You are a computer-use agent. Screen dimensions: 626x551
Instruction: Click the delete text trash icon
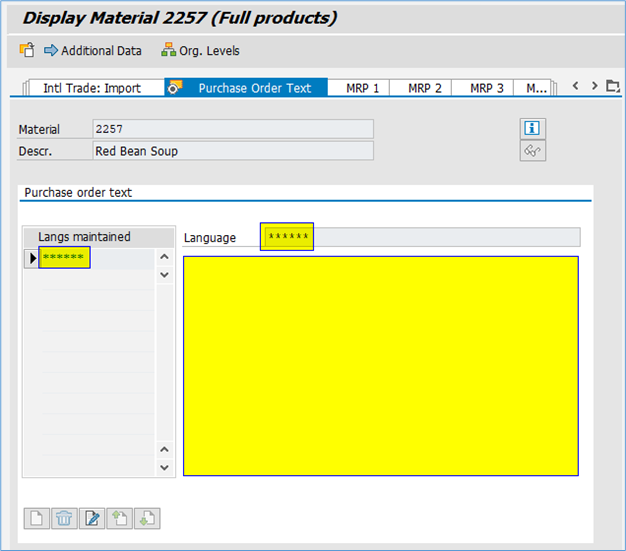coord(64,519)
